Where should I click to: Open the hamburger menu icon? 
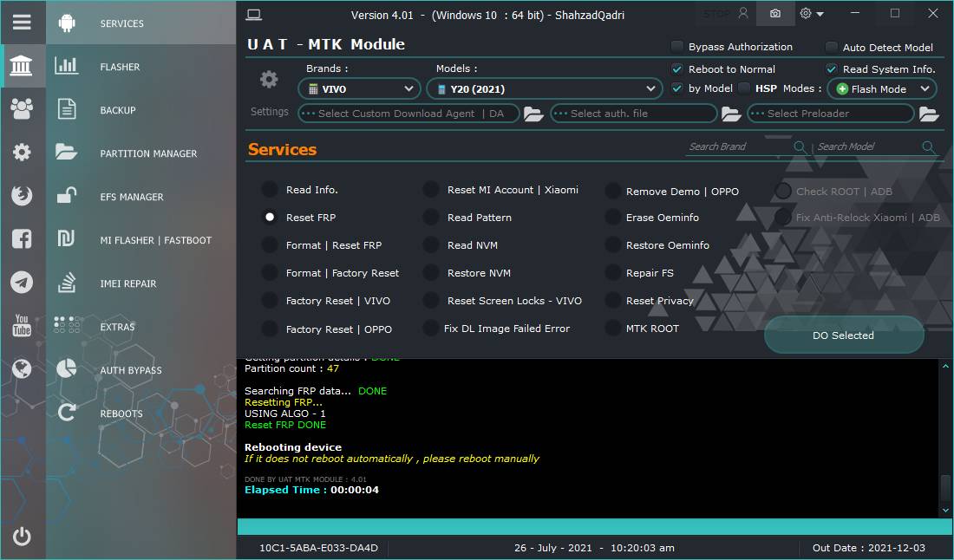coord(22,23)
